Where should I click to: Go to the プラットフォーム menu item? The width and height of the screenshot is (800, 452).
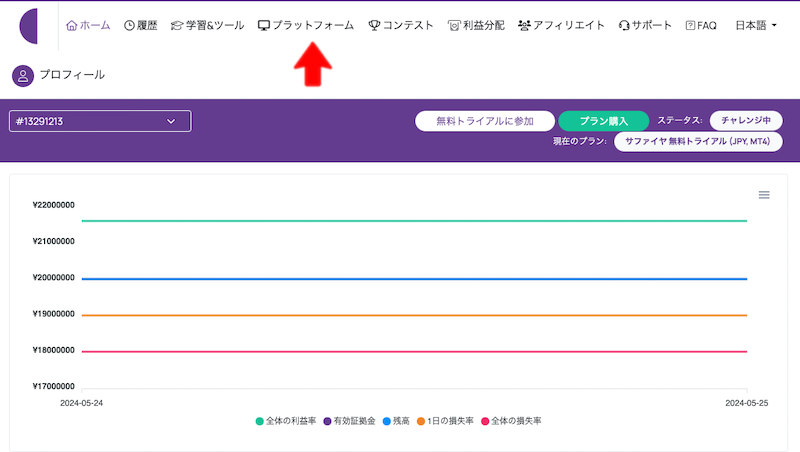306,26
